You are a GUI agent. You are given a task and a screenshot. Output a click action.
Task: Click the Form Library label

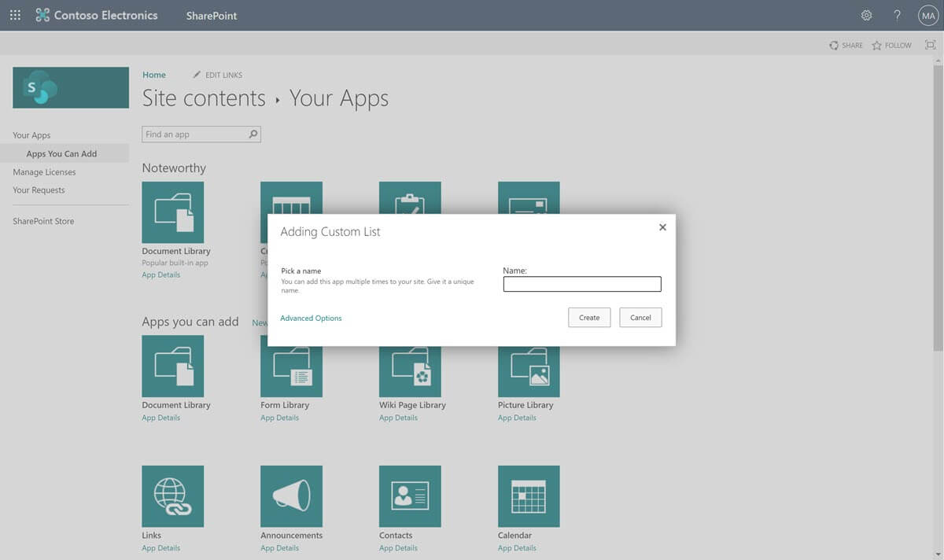[285, 405]
